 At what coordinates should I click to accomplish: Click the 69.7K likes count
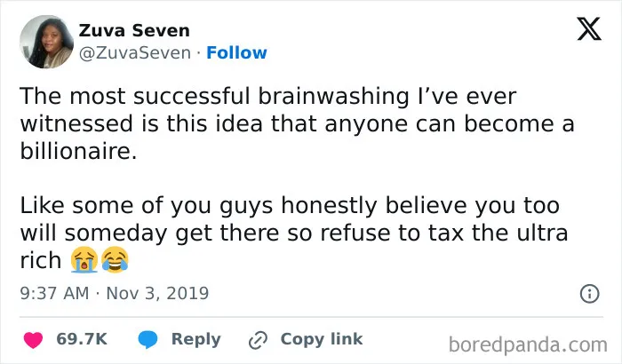(82, 339)
